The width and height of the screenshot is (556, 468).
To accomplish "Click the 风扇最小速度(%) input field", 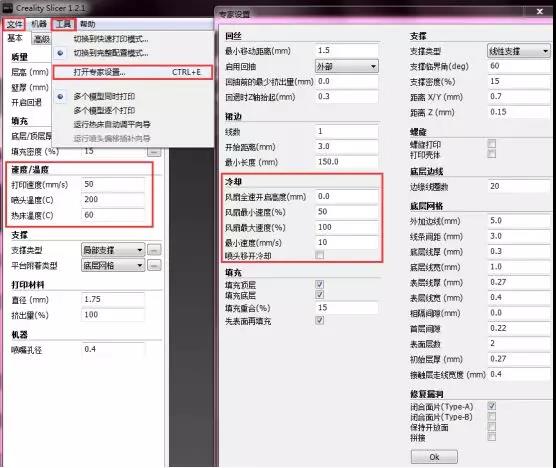I will [x=346, y=212].
